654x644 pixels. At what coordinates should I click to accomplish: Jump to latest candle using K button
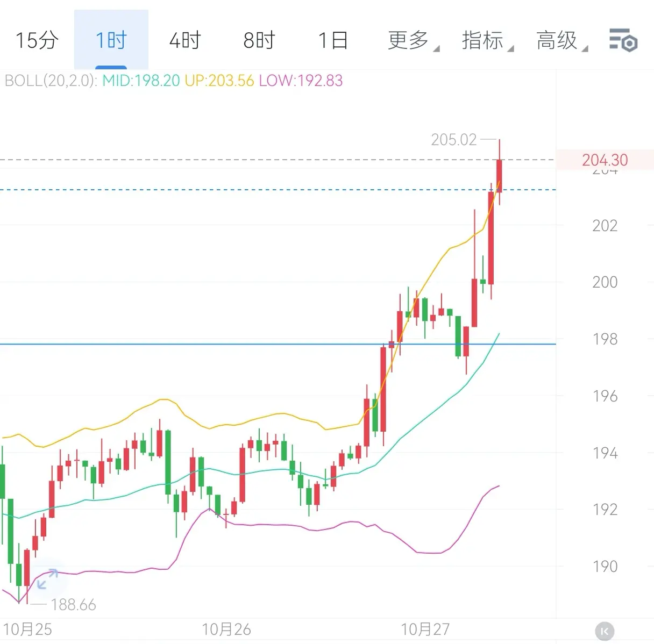click(605, 631)
